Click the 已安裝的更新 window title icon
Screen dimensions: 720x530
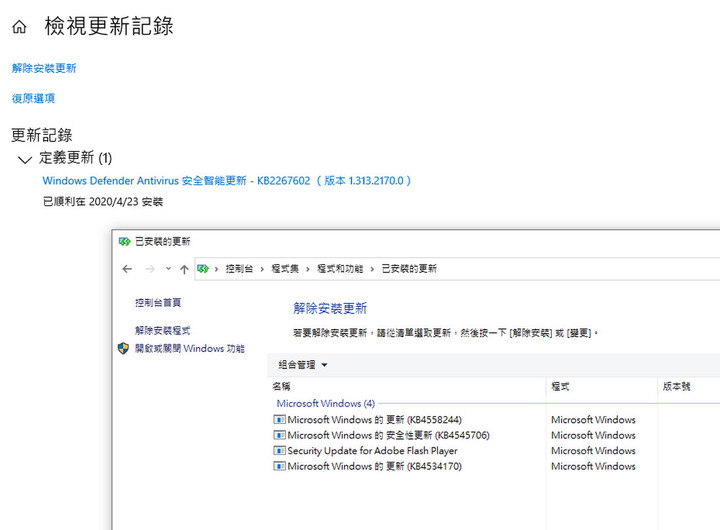[124, 242]
